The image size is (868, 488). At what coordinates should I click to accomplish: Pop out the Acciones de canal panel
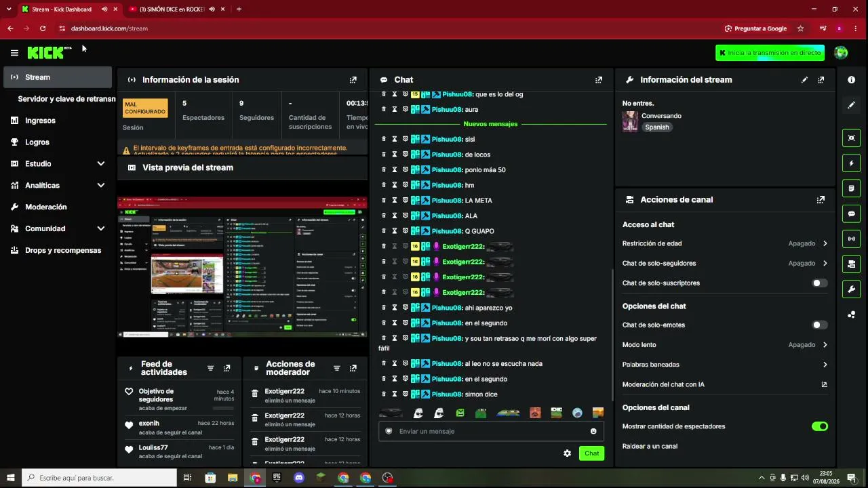click(x=821, y=200)
